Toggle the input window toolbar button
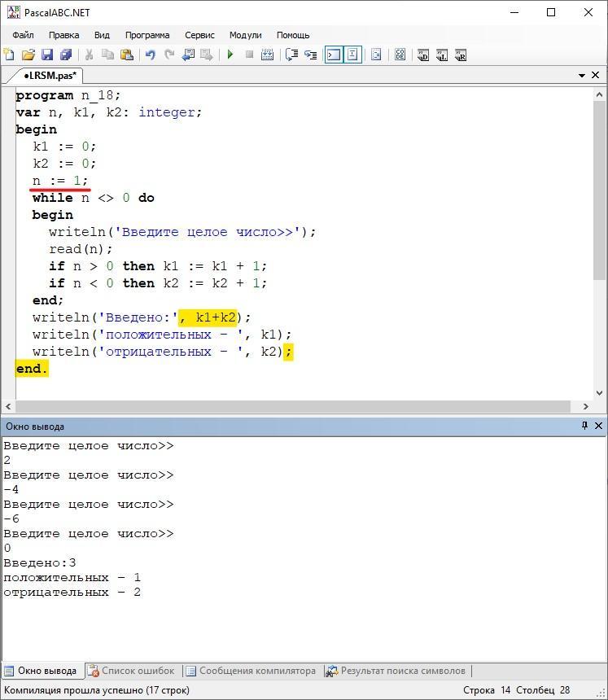608x700 pixels. [x=352, y=55]
